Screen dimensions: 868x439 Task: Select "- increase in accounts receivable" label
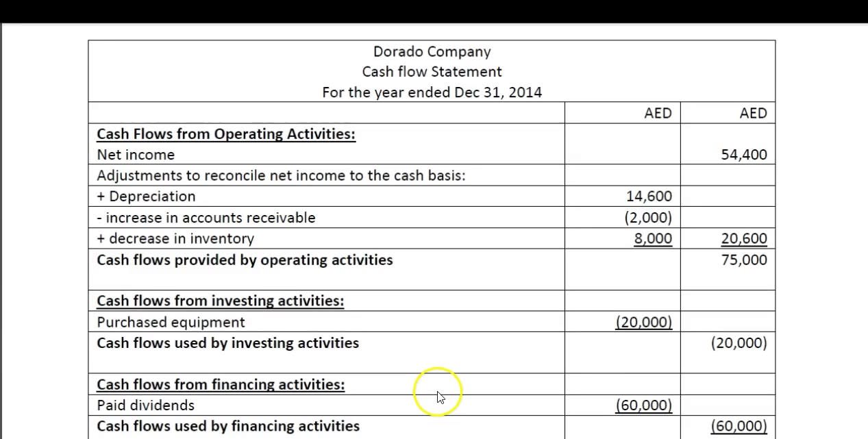tap(206, 218)
